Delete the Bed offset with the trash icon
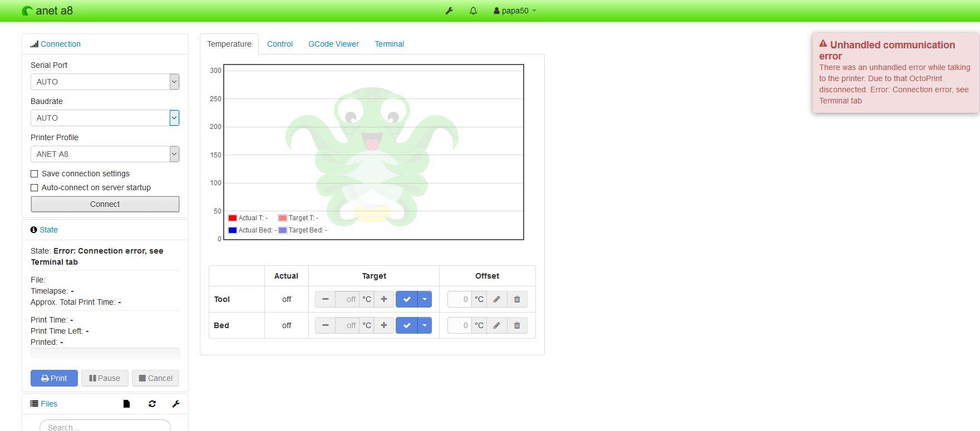980x431 pixels. click(517, 325)
